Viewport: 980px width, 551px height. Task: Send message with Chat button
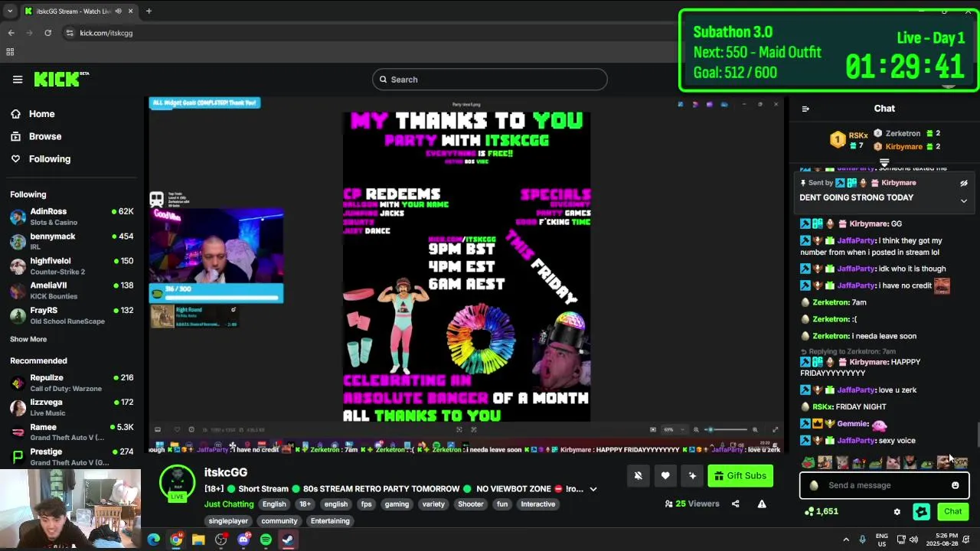click(x=952, y=512)
